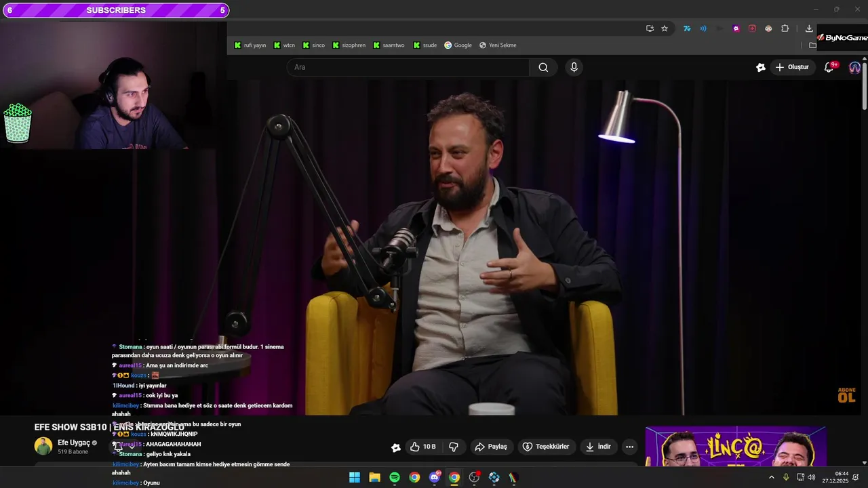Open the ssude bookmark
Screen dimensions: 868x488
click(425, 45)
